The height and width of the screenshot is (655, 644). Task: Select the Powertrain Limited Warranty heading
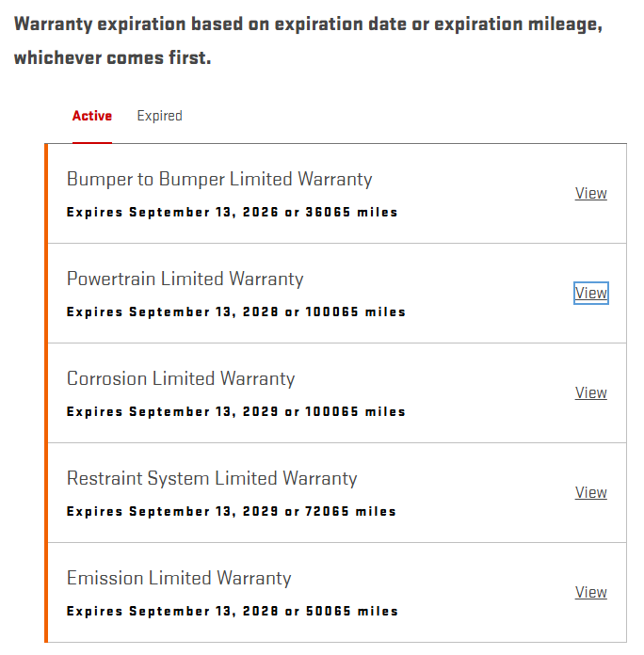185,279
